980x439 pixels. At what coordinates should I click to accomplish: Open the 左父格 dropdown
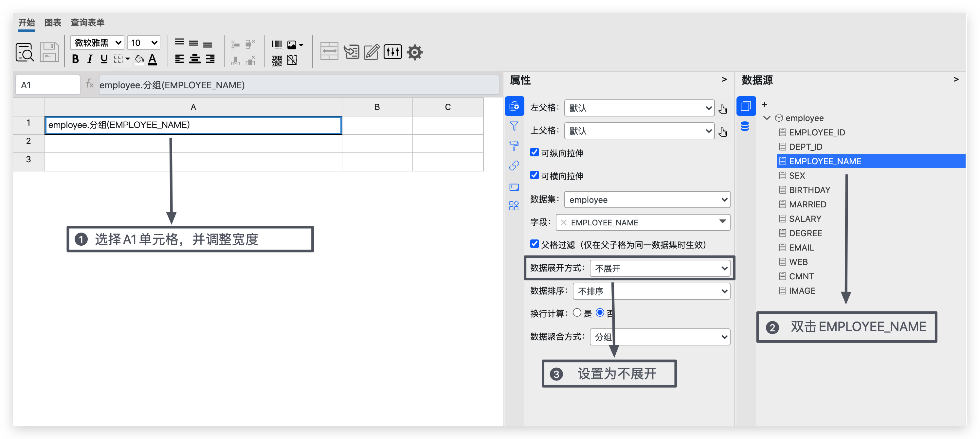[639, 108]
